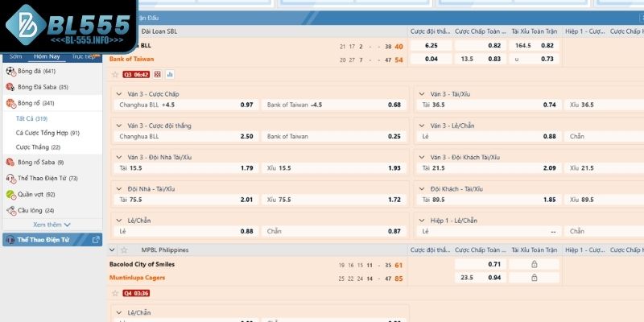Star the Muntinlupa Cagers Q4 match
644x322 pixels.
point(114,293)
